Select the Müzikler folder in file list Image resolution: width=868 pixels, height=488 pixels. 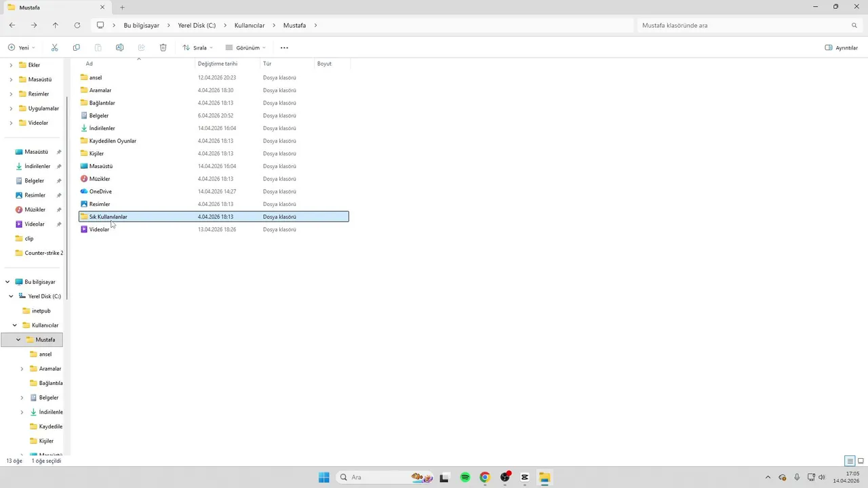tap(214, 179)
